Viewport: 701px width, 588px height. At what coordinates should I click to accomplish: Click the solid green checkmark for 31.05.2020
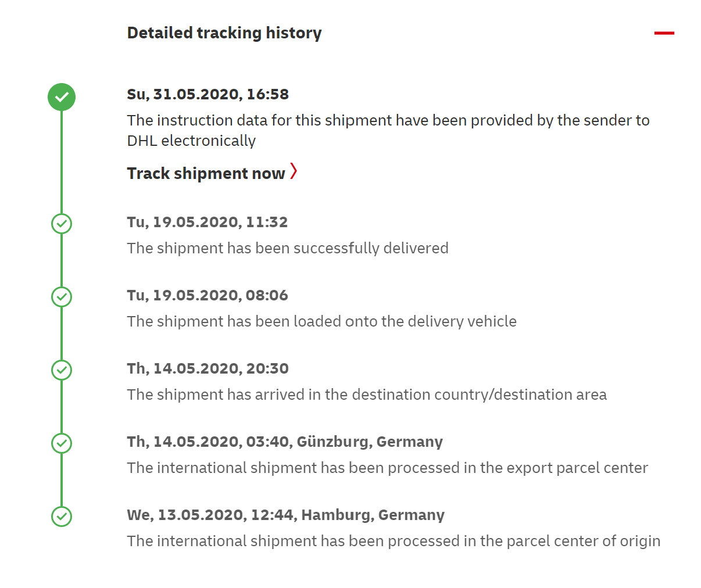62,97
